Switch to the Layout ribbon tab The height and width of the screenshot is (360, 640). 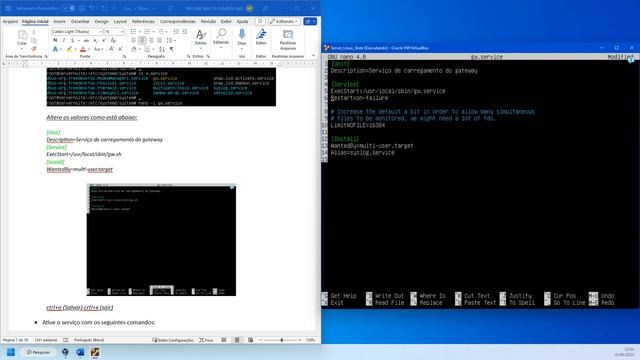pos(120,21)
